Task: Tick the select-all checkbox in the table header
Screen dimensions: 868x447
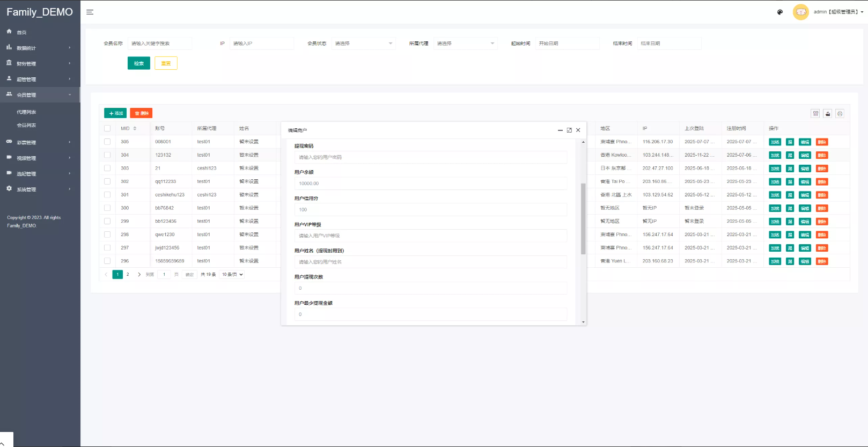Action: 107,128
